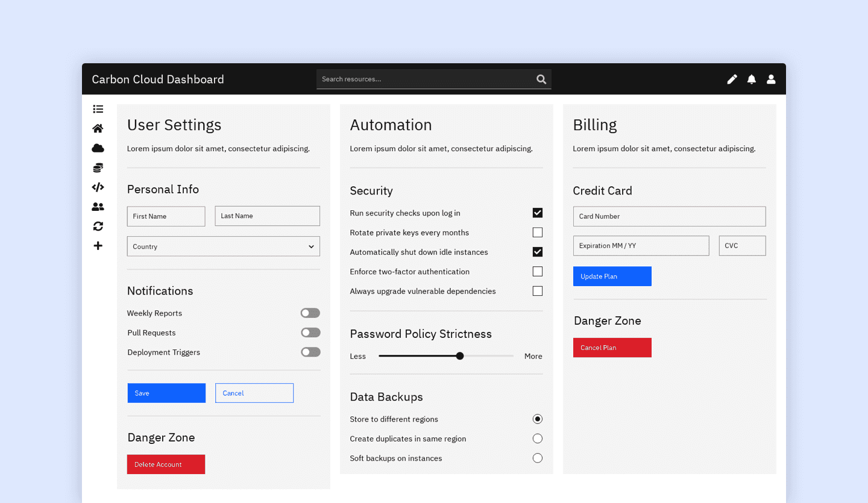Click the CVC field
Viewport: 868px width, 503px height.
pyautogui.click(x=742, y=246)
